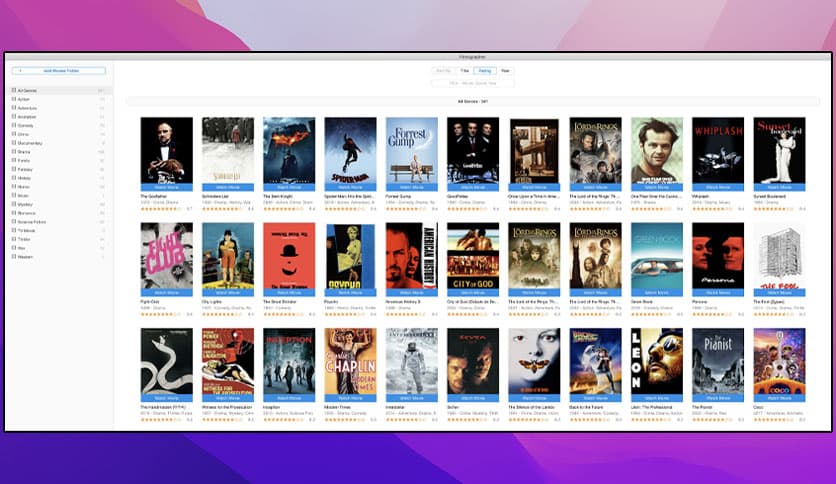Open the Sunset Boulevard poster
This screenshot has height=484, width=836.
click(779, 151)
